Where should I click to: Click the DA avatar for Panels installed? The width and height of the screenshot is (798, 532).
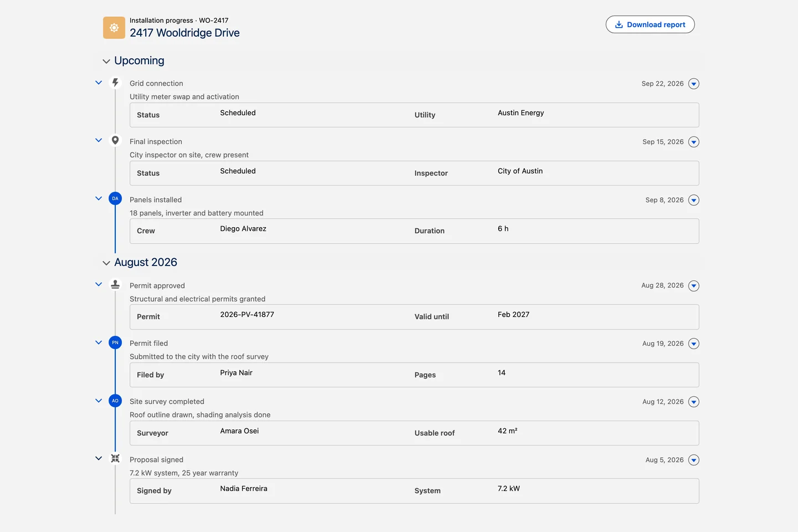[115, 198]
